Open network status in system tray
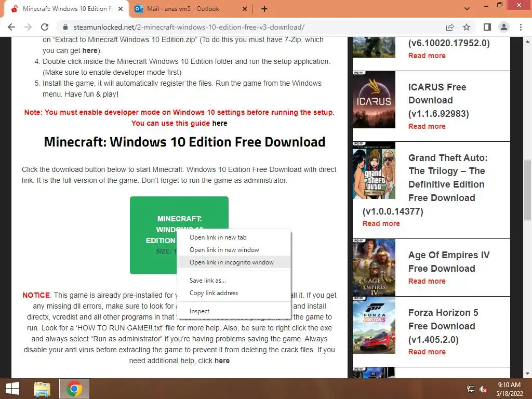 471,389
